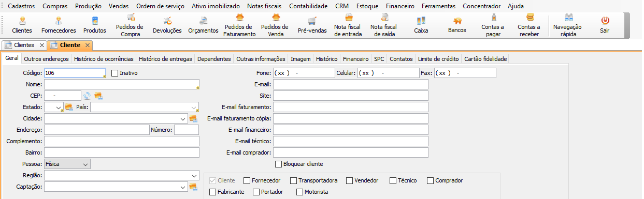
Task: Switch to the Outros endereços tab
Action: (x=47, y=59)
